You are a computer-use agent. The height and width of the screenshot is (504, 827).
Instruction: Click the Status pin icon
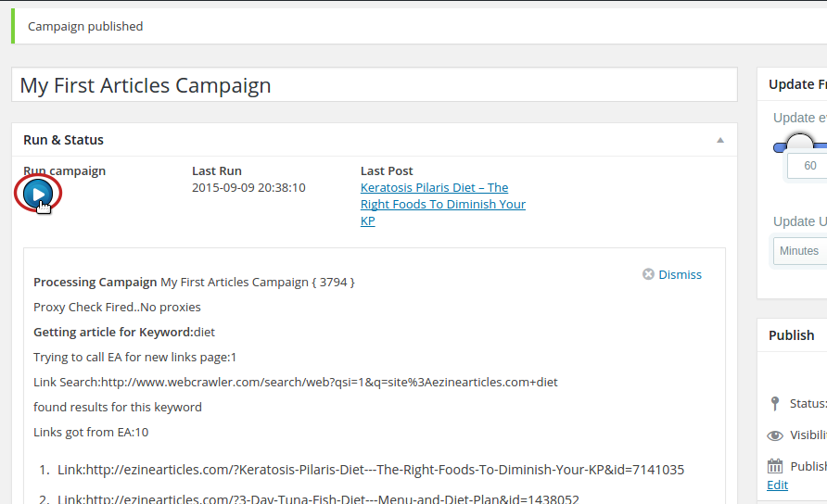[775, 403]
